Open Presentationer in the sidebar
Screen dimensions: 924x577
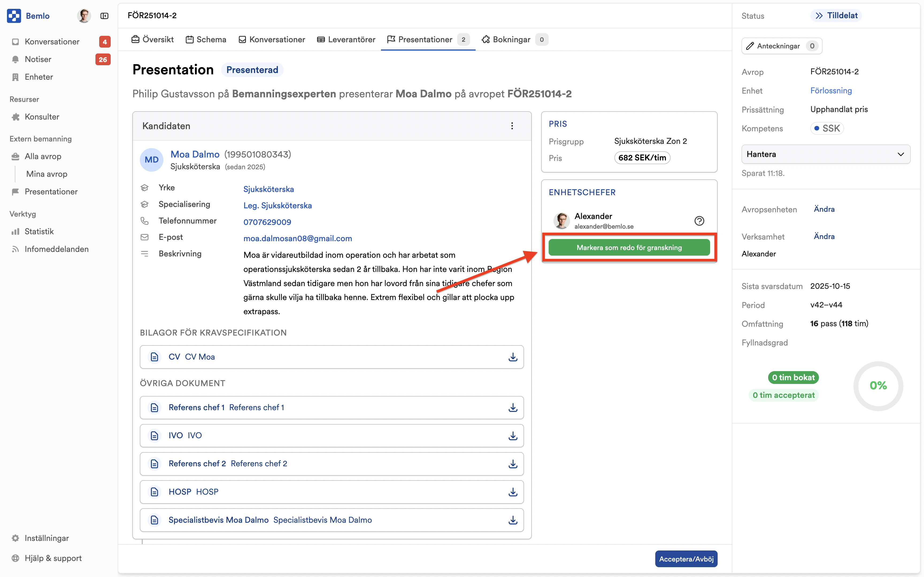51,191
